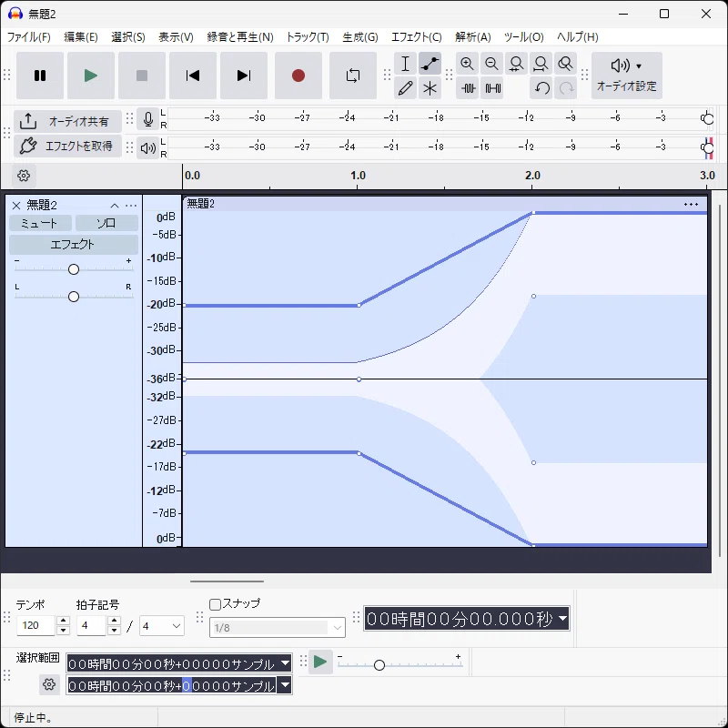The image size is (728, 728).
Task: Open the トラック(T) menu
Action: click(x=308, y=37)
